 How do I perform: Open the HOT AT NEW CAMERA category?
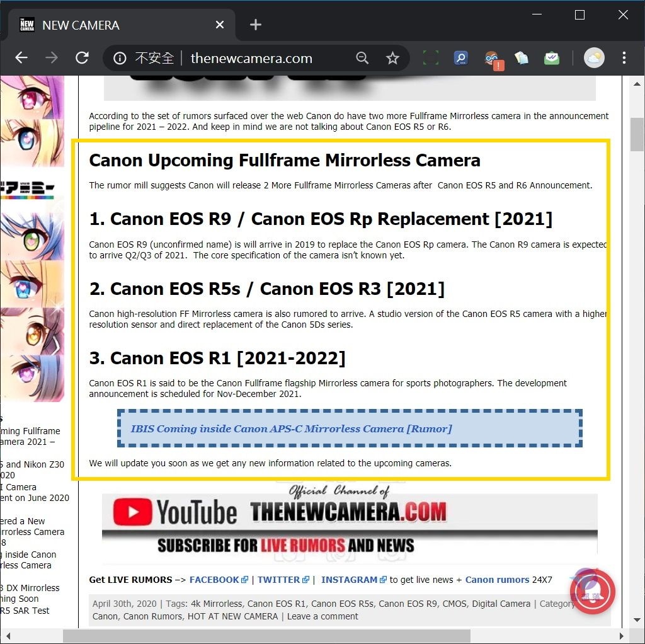tap(233, 616)
